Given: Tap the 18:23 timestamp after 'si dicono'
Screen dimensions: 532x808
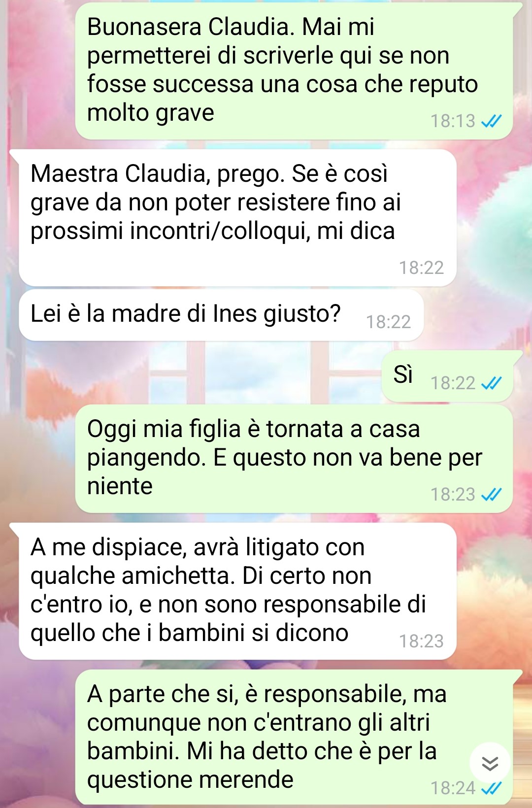Looking at the screenshot, I should 421,641.
